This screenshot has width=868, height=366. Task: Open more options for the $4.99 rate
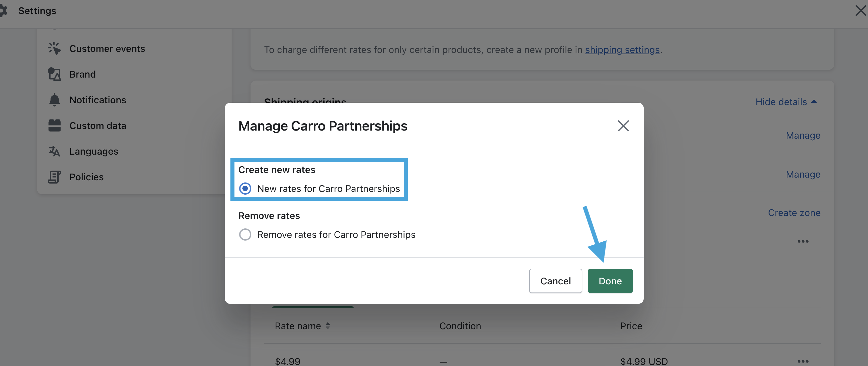pyautogui.click(x=803, y=361)
